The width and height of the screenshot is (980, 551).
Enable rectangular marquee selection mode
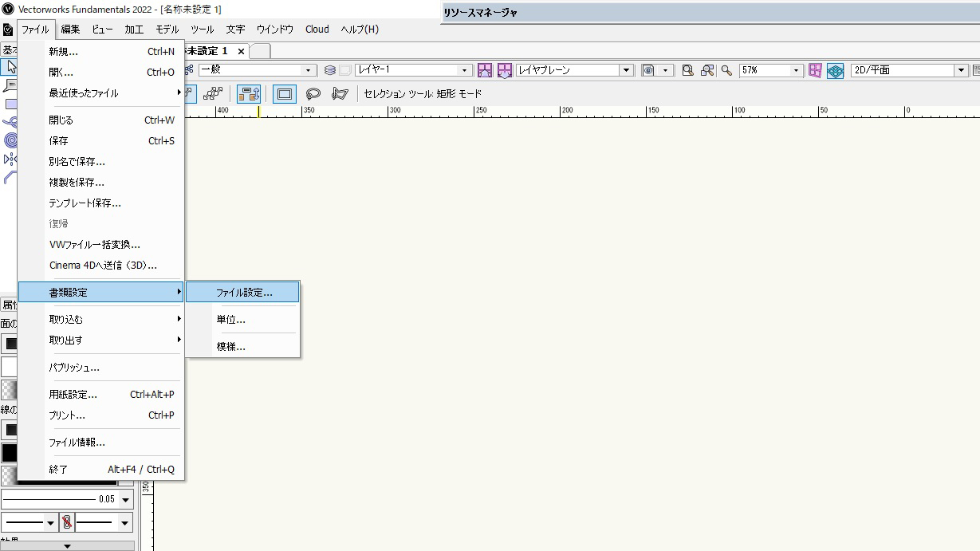click(x=284, y=94)
